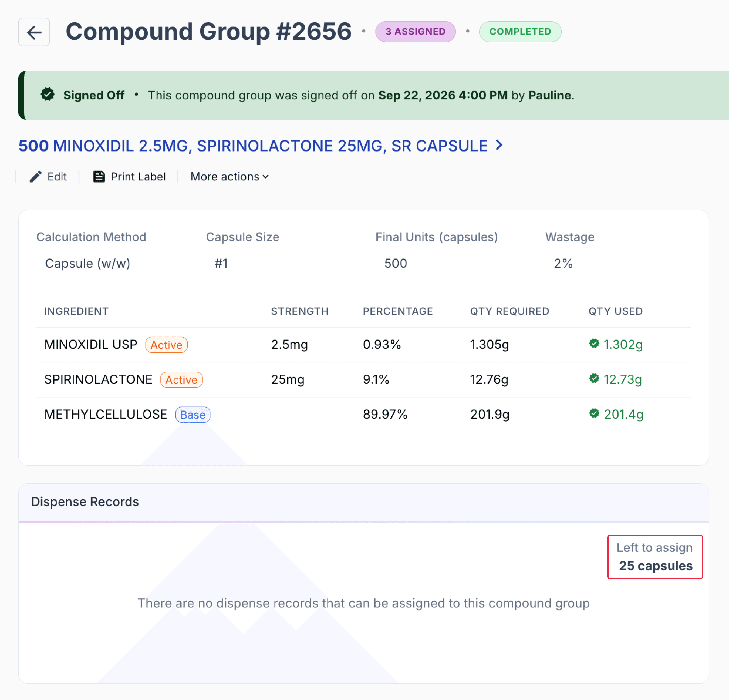Click Base tag next to METHYLCELLULOSE
Viewport: 729px width, 700px height.
(193, 415)
